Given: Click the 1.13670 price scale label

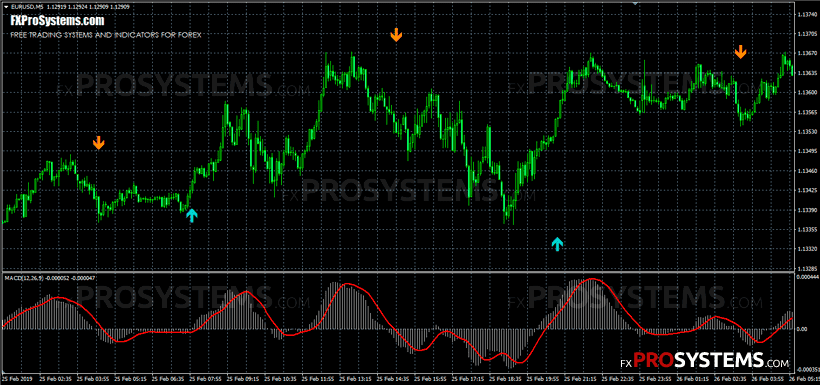Looking at the screenshot, I should [805, 53].
